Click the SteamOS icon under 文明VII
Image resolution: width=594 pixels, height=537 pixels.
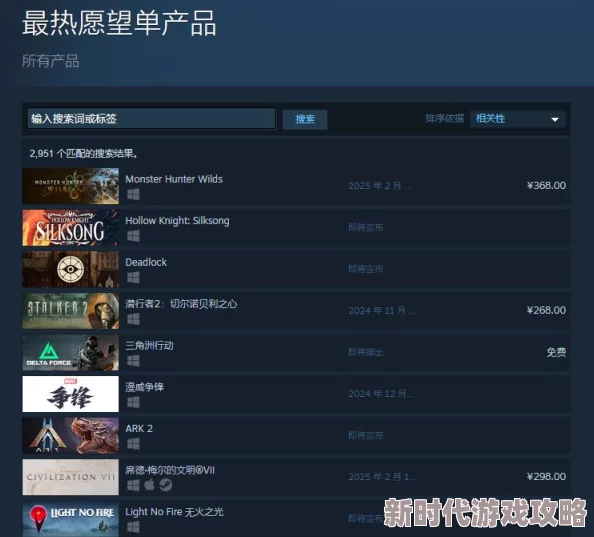coord(166,485)
